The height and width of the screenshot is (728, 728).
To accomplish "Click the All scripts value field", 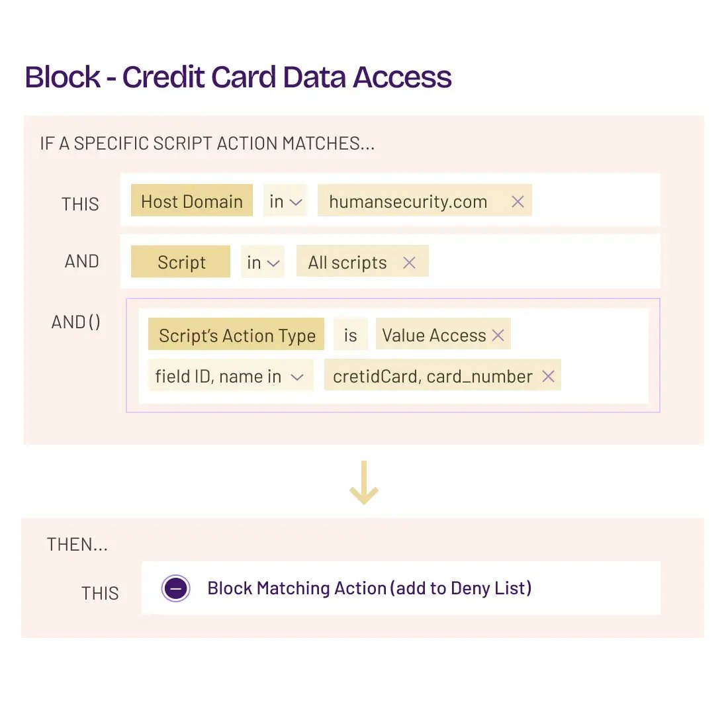I will tap(347, 263).
